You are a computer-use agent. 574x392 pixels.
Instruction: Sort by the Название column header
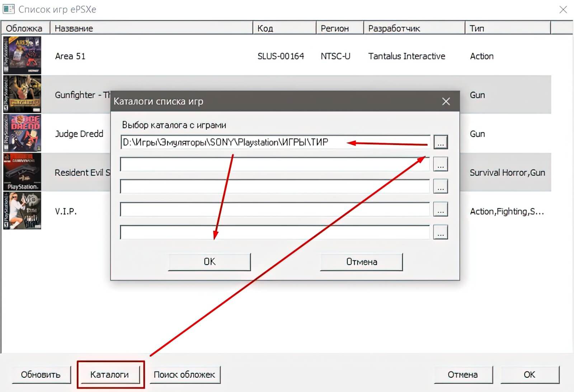click(151, 28)
